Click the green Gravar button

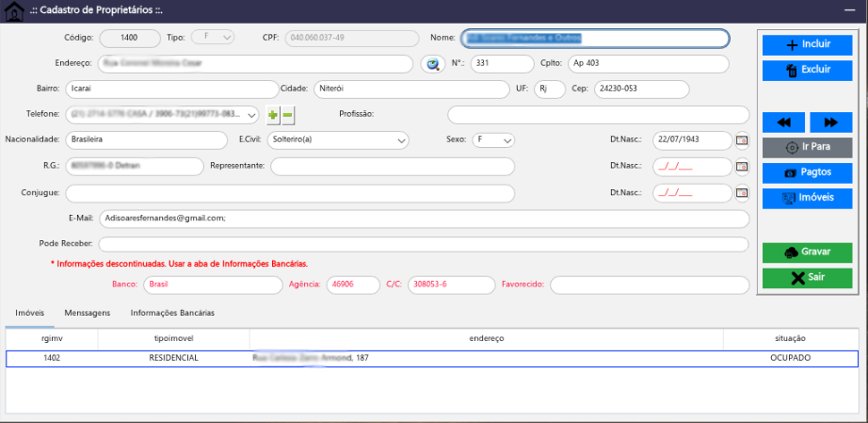pos(807,252)
